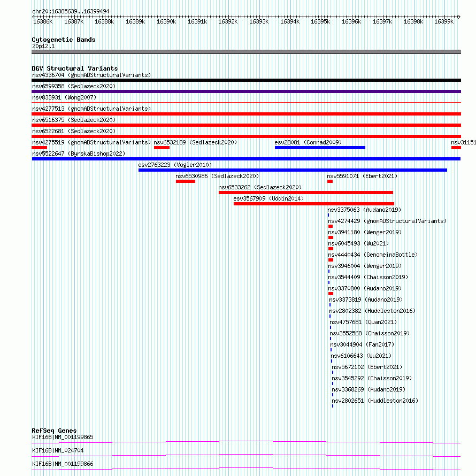This screenshot has height=476, width=476.
Task: Select nsv3545292 (Chaisson2019) label
Action: [372, 378]
